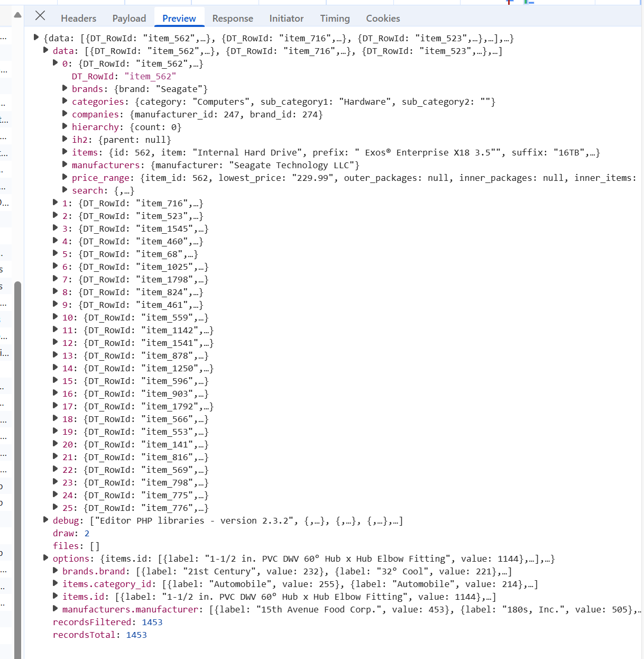Expand row 22 item_569

point(55,469)
